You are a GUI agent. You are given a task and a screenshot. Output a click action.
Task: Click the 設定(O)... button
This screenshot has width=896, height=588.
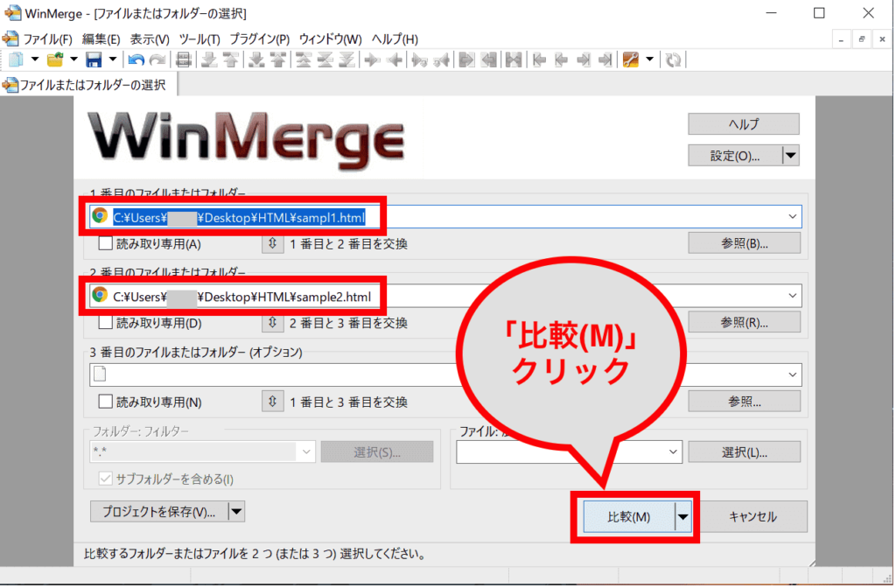pyautogui.click(x=735, y=156)
